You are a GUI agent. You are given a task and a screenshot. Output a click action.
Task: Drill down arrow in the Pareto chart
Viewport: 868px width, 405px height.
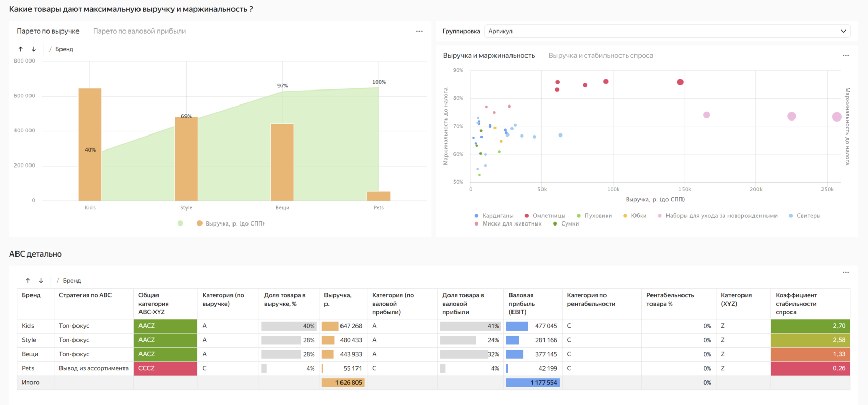click(34, 49)
